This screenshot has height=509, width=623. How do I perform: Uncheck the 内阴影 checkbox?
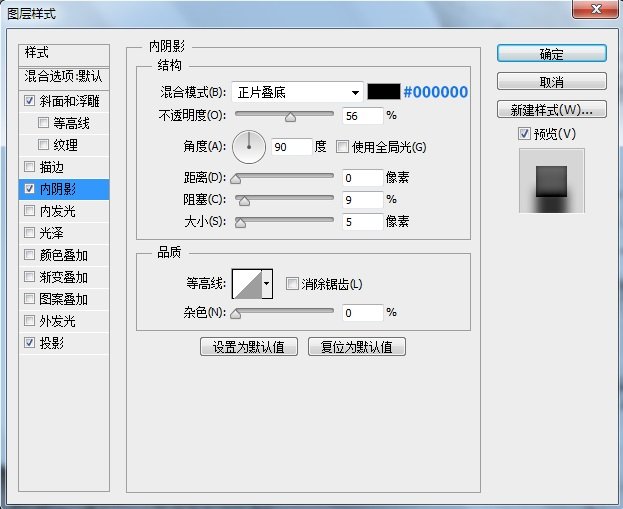click(x=29, y=188)
